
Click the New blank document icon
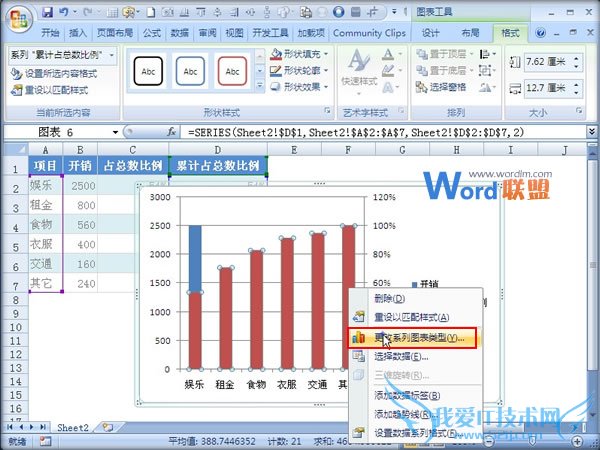pyautogui.click(x=151, y=12)
